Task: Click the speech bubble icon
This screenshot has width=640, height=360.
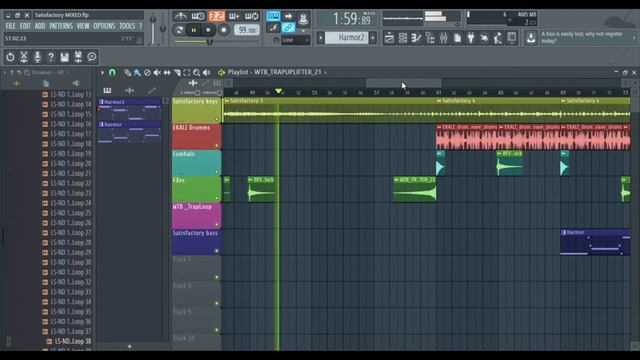Action: pyautogui.click(x=92, y=57)
